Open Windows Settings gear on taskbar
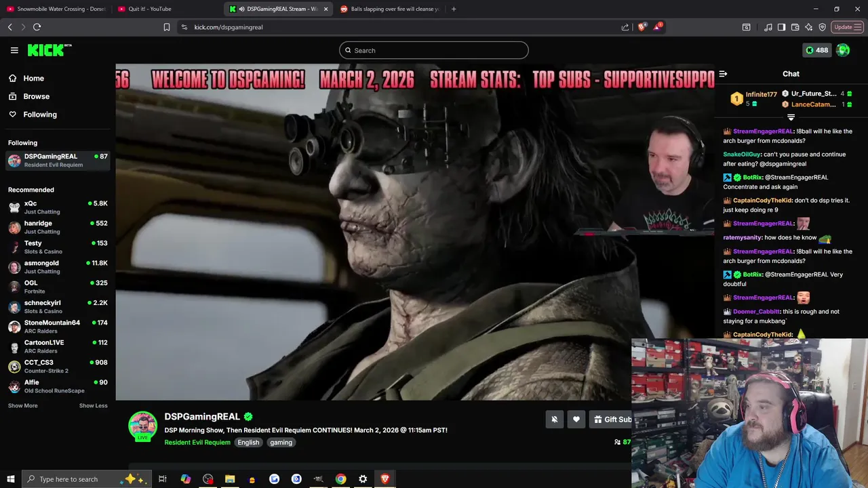The image size is (868, 488). click(363, 479)
